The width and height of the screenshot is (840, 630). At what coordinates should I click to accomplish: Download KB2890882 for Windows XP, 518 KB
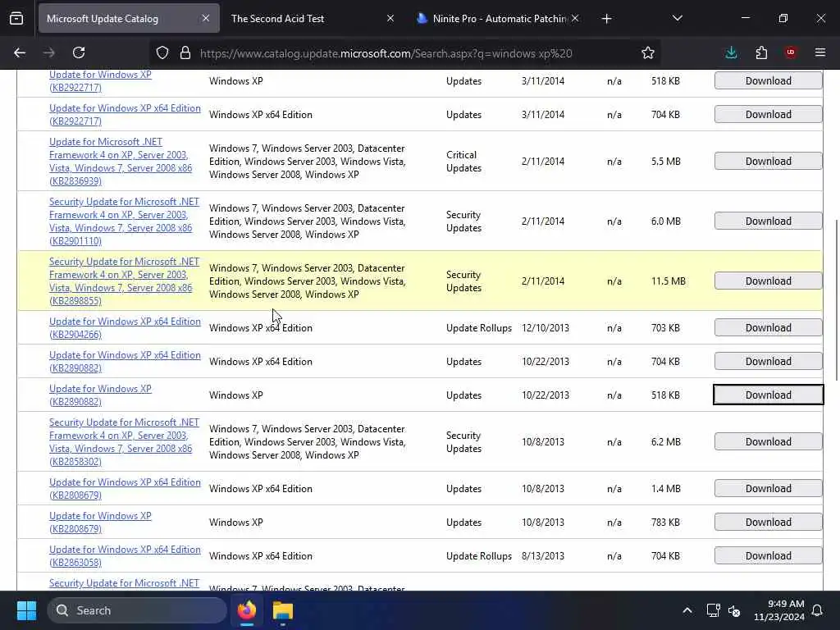(x=768, y=395)
